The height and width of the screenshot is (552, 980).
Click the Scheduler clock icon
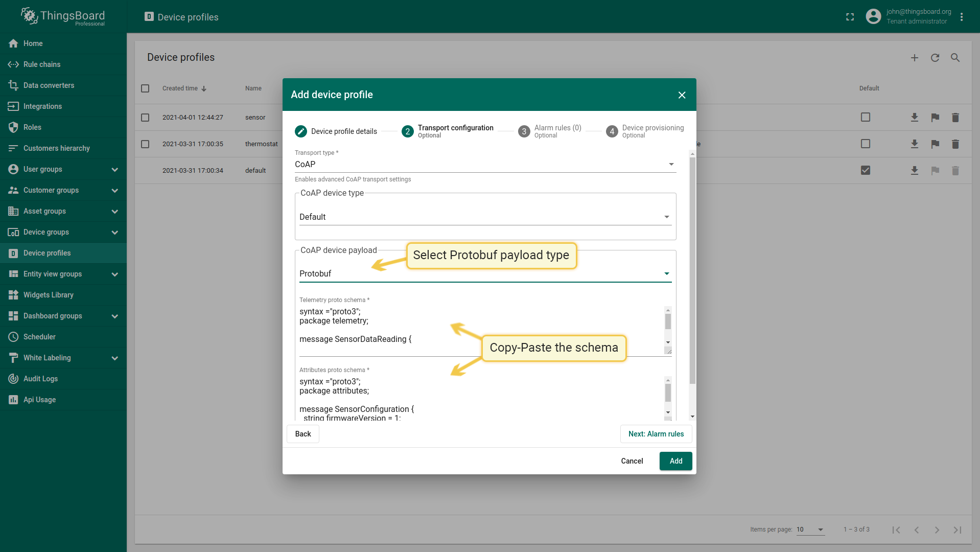13,337
